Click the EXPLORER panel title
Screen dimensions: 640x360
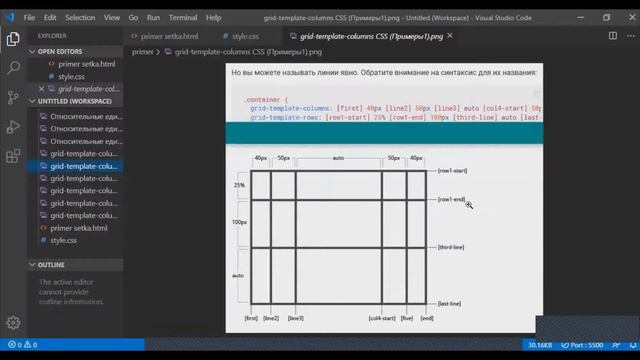pyautogui.click(x=52, y=36)
